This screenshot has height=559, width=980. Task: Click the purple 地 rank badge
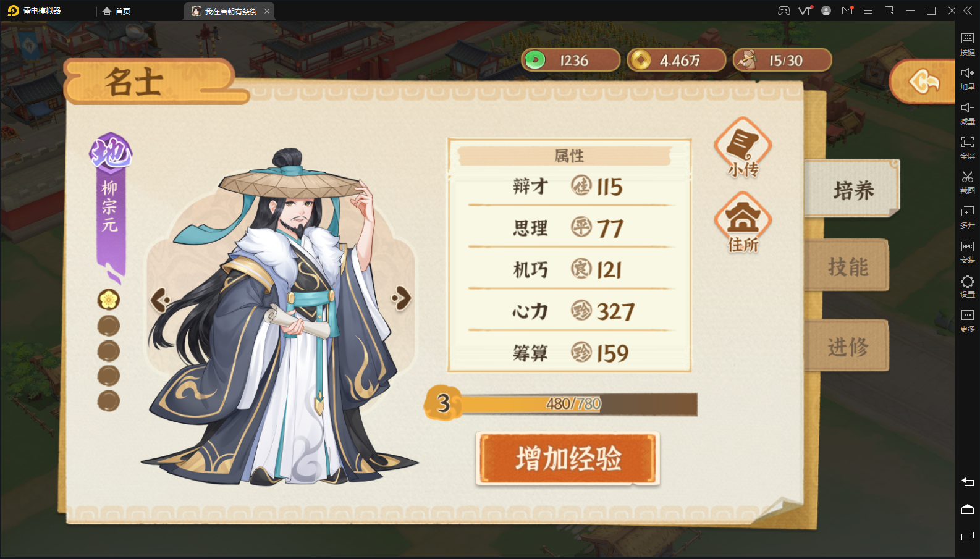pos(111,151)
